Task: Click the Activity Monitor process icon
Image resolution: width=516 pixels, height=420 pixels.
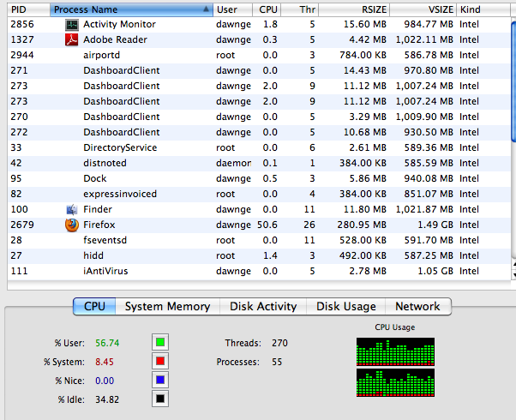Action: click(x=72, y=24)
